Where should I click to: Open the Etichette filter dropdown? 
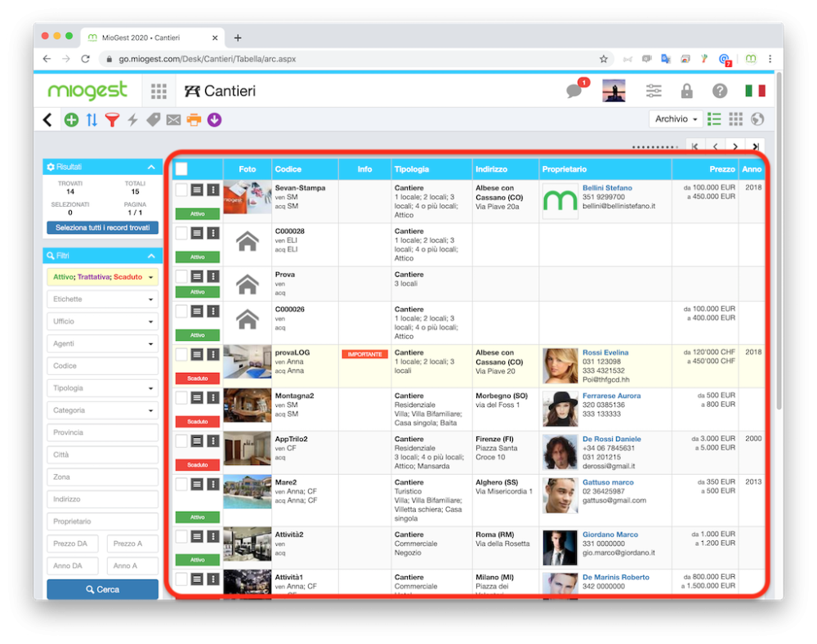(x=103, y=299)
